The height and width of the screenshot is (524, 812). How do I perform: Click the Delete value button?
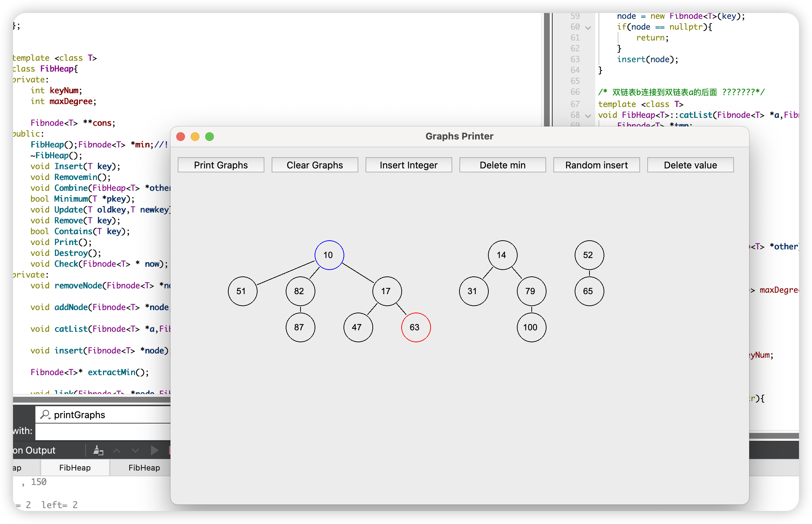pos(690,165)
